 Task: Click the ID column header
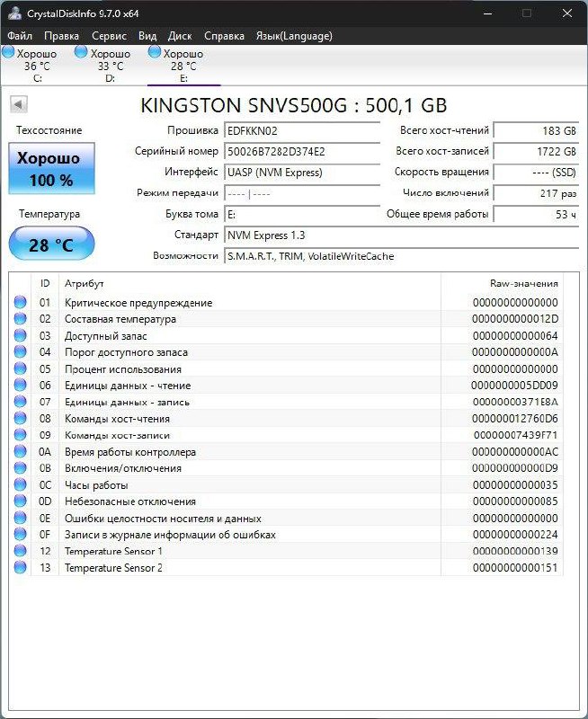(x=45, y=283)
